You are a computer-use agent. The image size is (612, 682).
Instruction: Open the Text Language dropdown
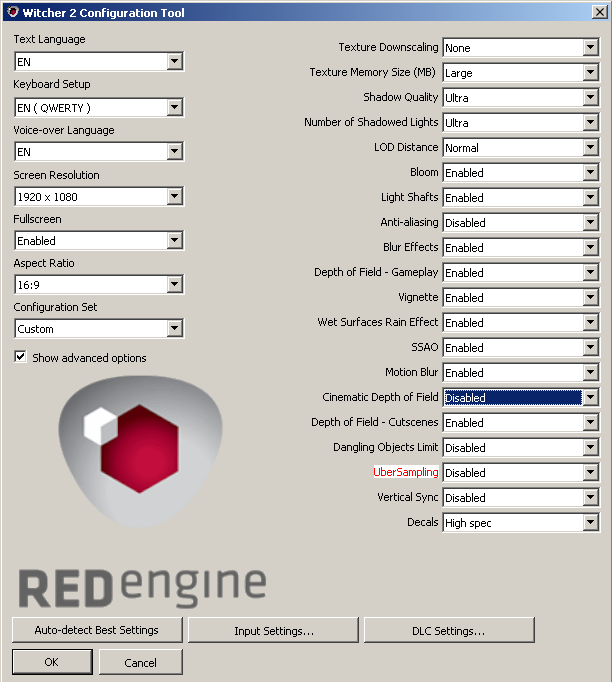pyautogui.click(x=99, y=61)
